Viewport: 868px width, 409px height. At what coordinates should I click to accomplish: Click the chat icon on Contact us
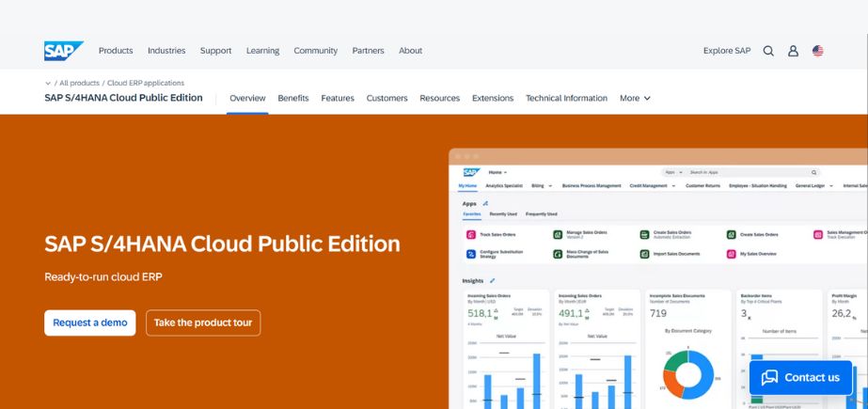pyautogui.click(x=769, y=377)
